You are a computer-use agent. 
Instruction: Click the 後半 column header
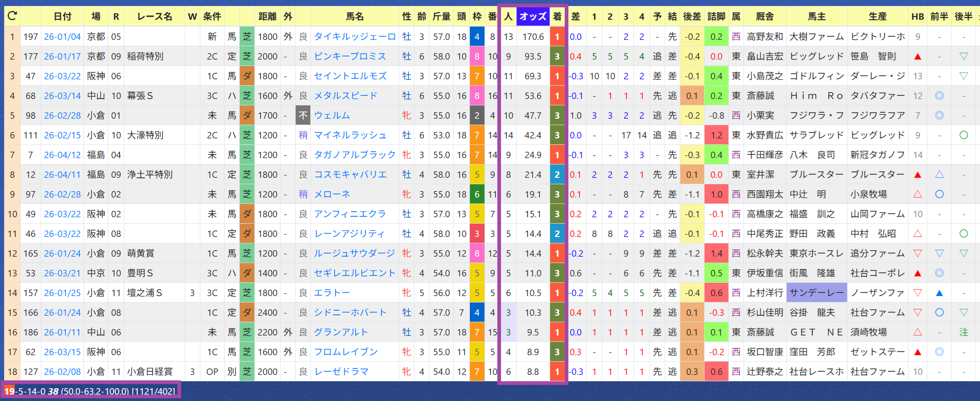963,16
